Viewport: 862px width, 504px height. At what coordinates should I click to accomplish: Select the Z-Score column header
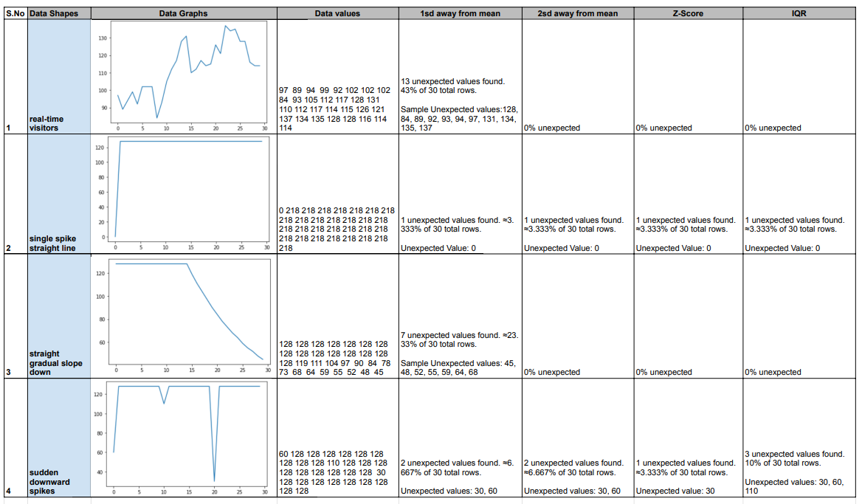point(689,13)
